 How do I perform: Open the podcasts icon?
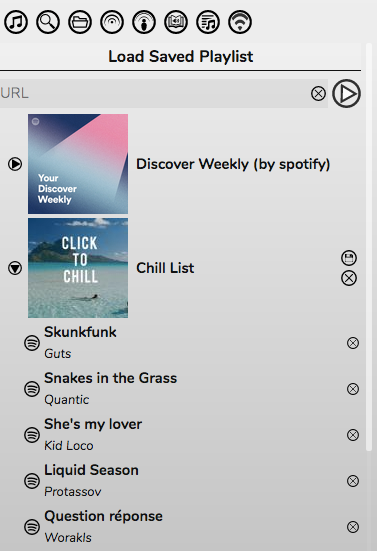144,22
